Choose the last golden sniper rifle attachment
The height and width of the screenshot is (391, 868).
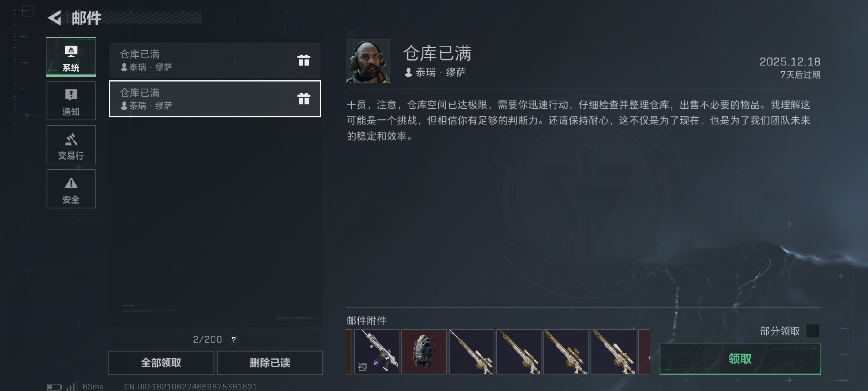(x=613, y=352)
